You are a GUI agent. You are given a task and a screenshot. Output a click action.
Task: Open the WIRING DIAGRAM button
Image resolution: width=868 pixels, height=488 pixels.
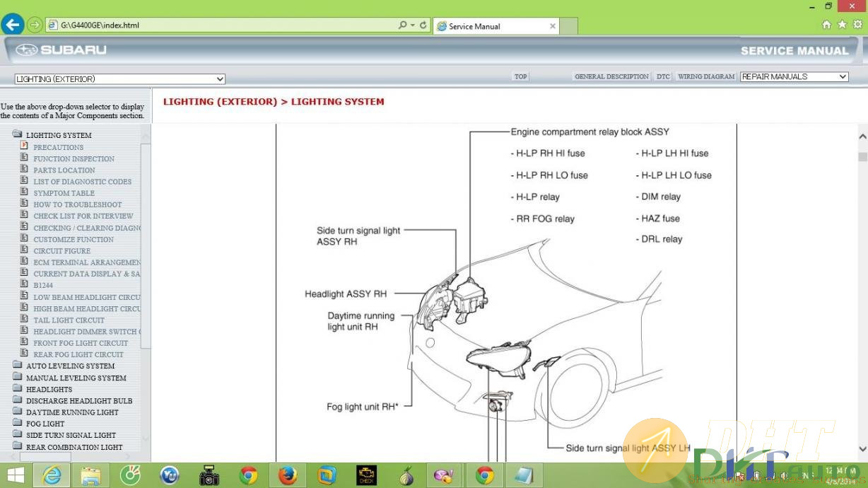tap(706, 76)
